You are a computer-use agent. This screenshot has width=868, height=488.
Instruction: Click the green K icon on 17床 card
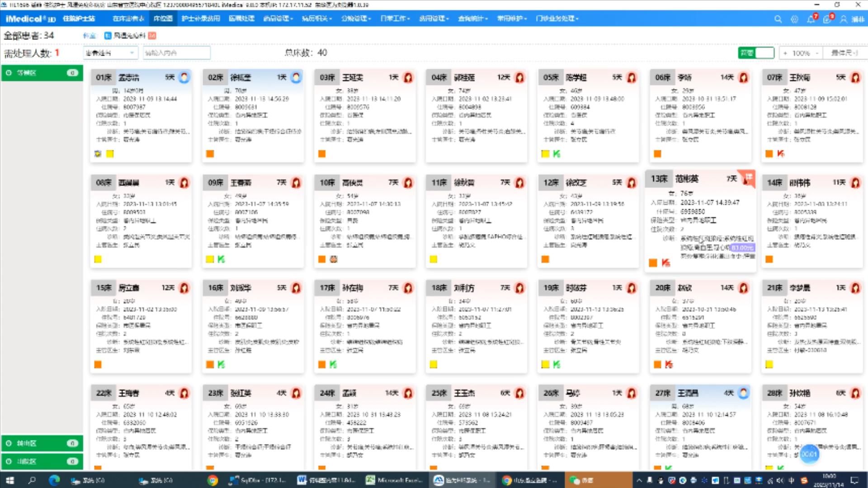[333, 364]
